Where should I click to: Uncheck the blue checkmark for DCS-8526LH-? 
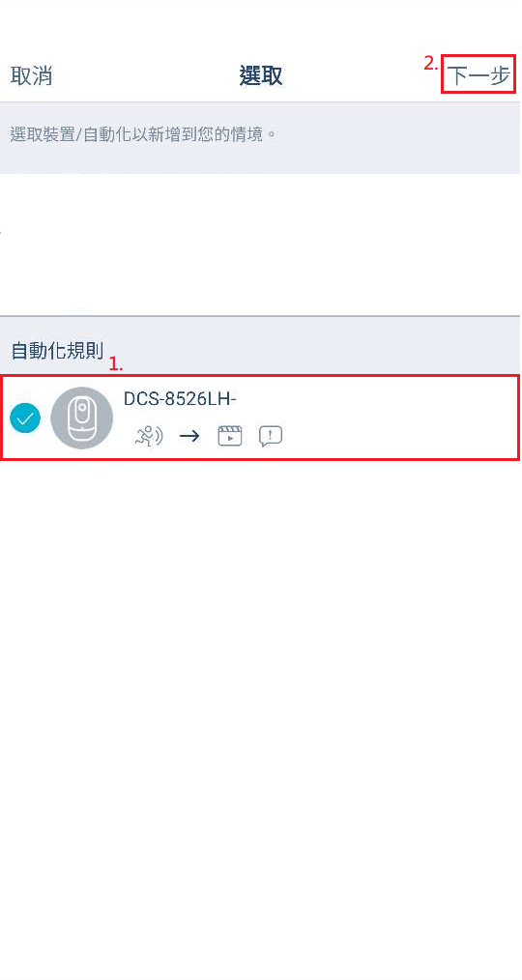[x=26, y=418]
